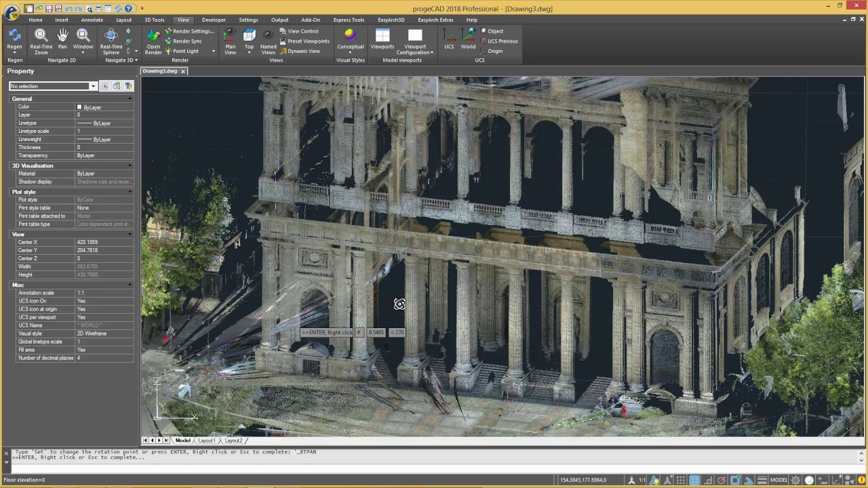The width and height of the screenshot is (868, 488).
Task: Click Open file icon in quick access toolbar
Action: point(39,9)
